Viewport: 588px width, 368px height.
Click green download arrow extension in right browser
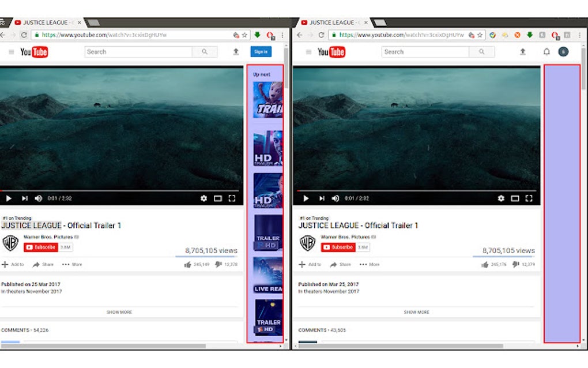[x=530, y=35]
